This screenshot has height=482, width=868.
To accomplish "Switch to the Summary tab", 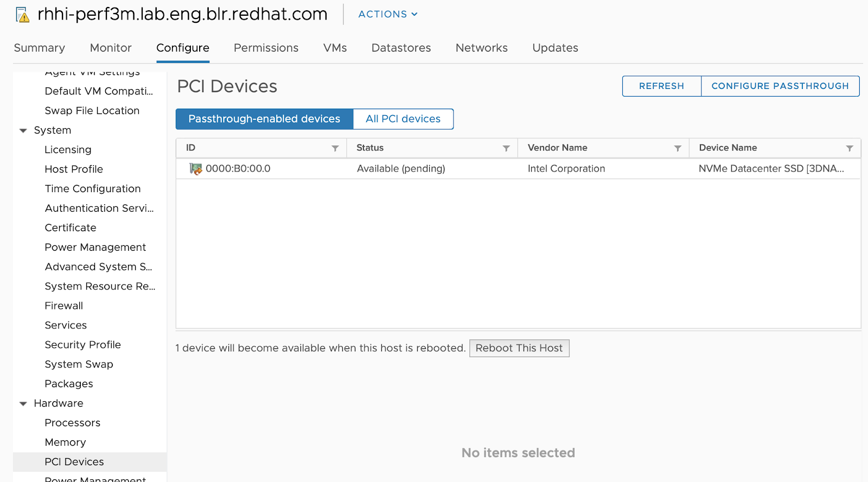I will tap(40, 48).
